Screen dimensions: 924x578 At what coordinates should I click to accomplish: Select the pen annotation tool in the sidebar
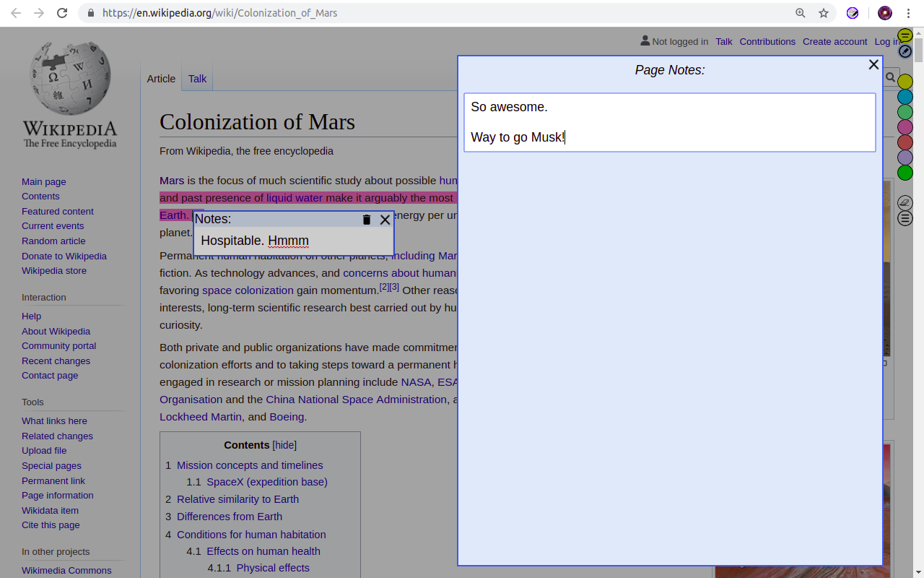point(905,51)
